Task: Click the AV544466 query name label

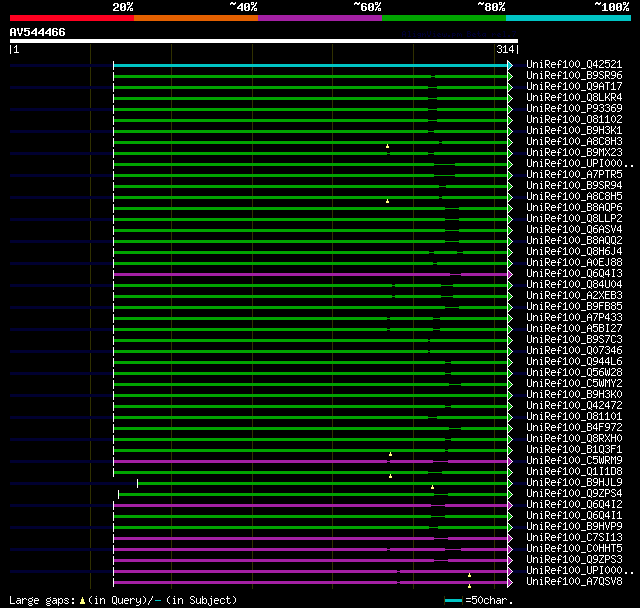Action: 38,32
